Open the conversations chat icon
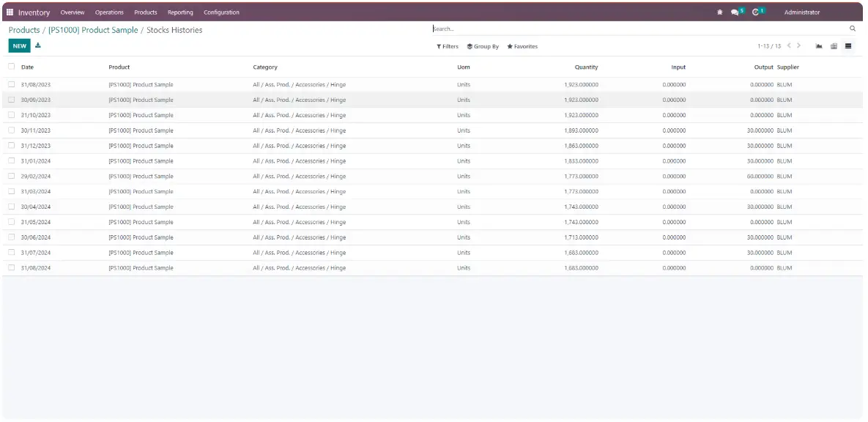Viewport: 868px width, 422px height. [735, 12]
